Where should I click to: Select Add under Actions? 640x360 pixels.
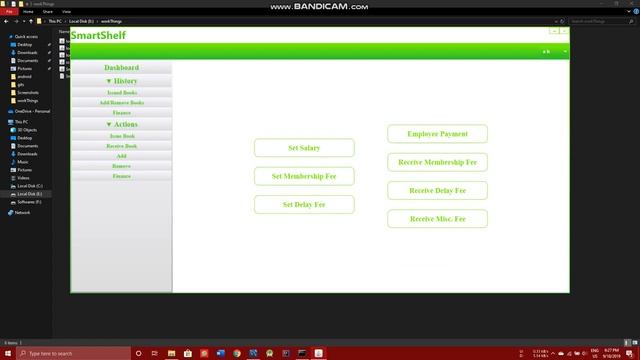(x=122, y=156)
